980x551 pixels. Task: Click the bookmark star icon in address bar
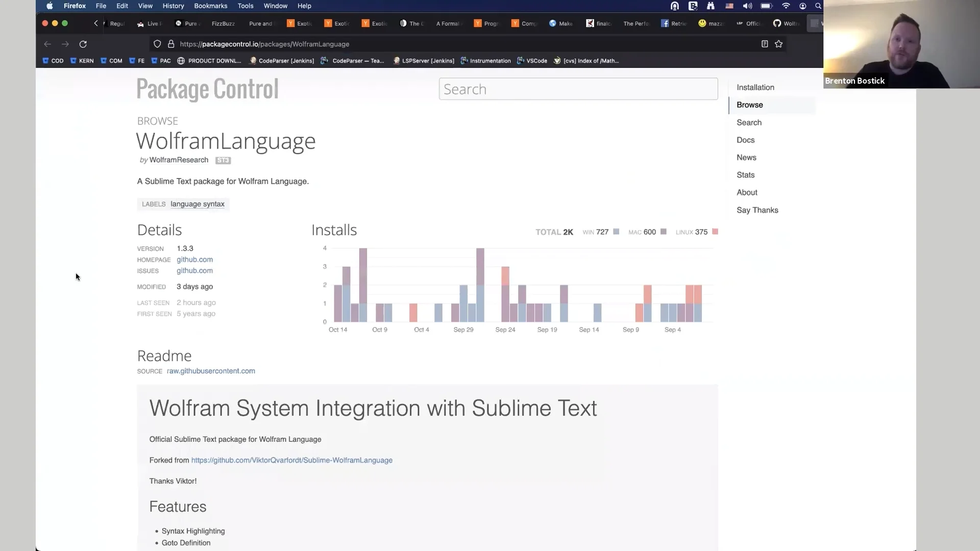click(x=778, y=44)
